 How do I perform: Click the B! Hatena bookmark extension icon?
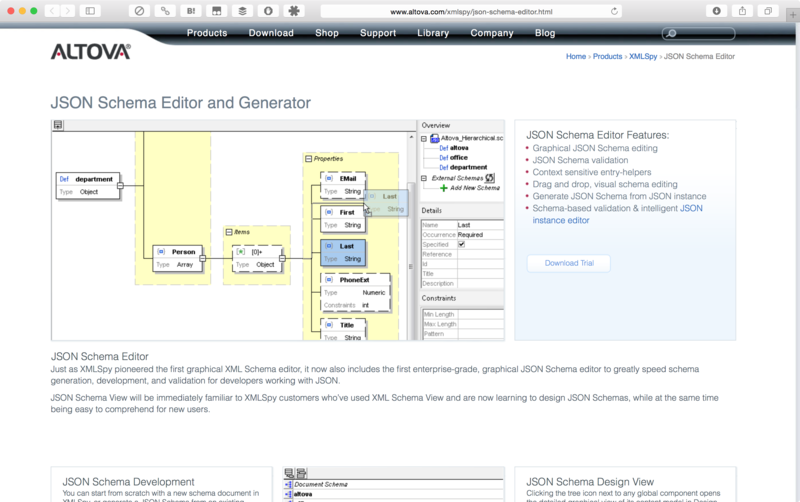point(191,11)
